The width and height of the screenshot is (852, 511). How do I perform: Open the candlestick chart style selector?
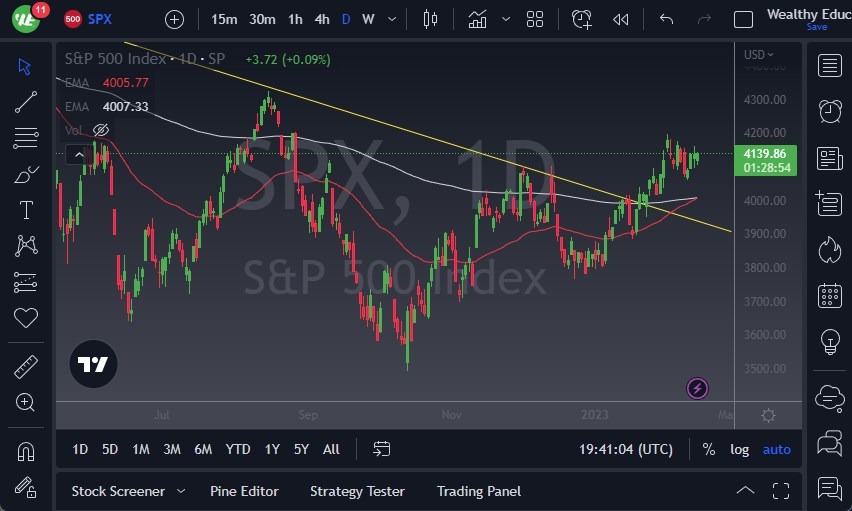click(x=431, y=19)
